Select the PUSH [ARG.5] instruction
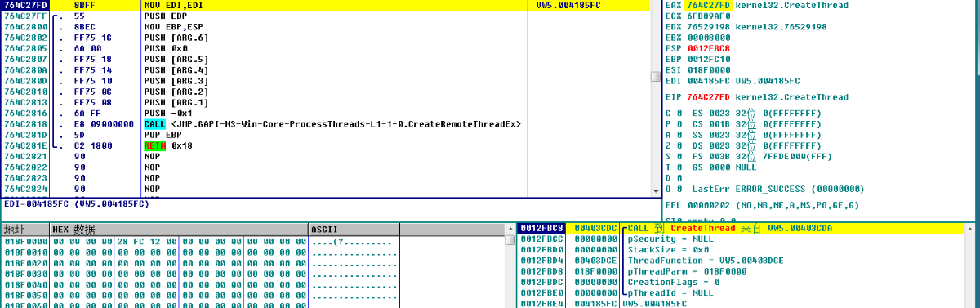This screenshot has width=980, height=308. (x=176, y=59)
